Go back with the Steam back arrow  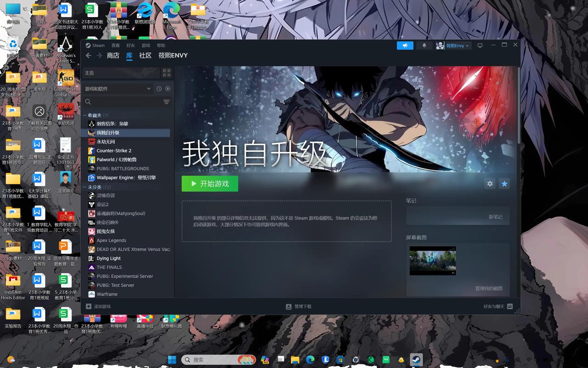coord(89,56)
